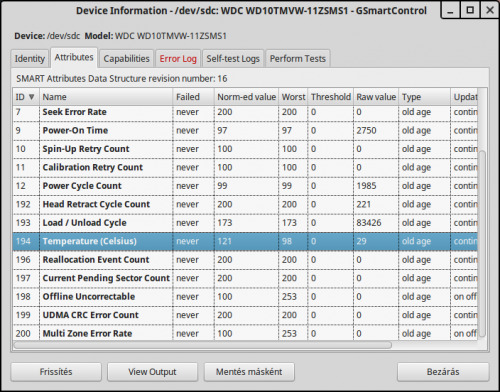
Task: Select the UDMA CRC Error Count row
Action: pos(245,315)
